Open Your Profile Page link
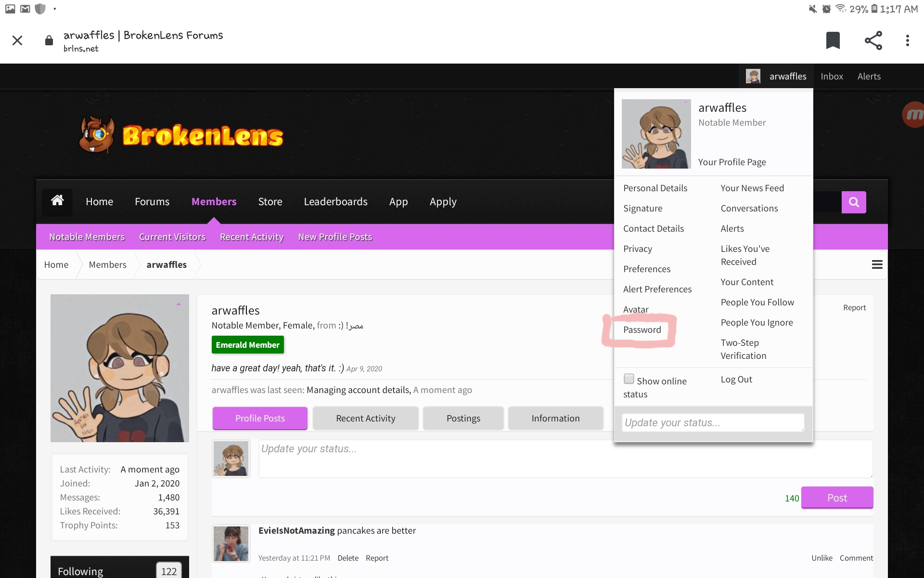 (x=731, y=162)
